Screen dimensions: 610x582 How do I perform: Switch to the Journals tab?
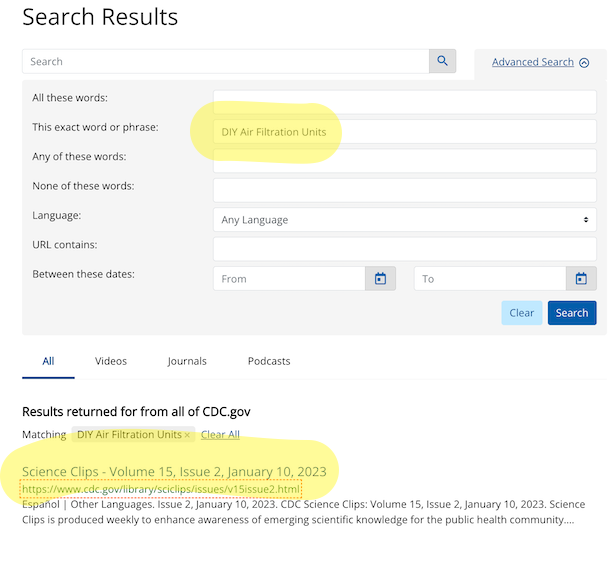point(187,361)
